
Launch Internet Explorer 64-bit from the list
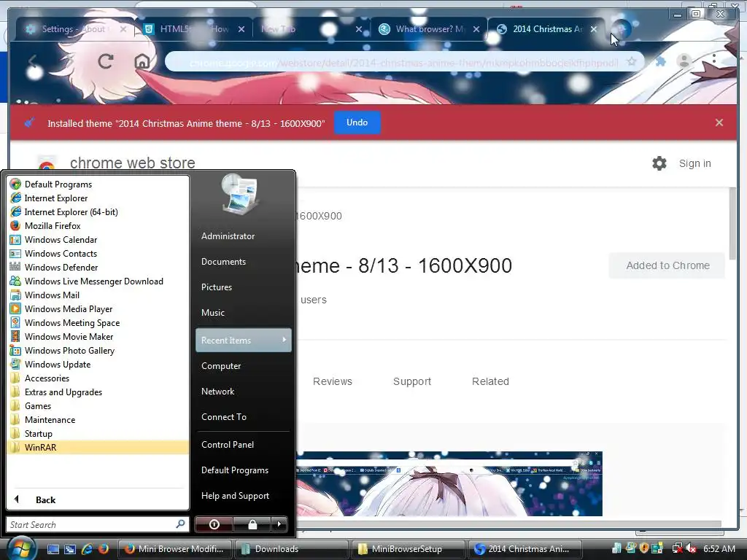click(x=71, y=212)
